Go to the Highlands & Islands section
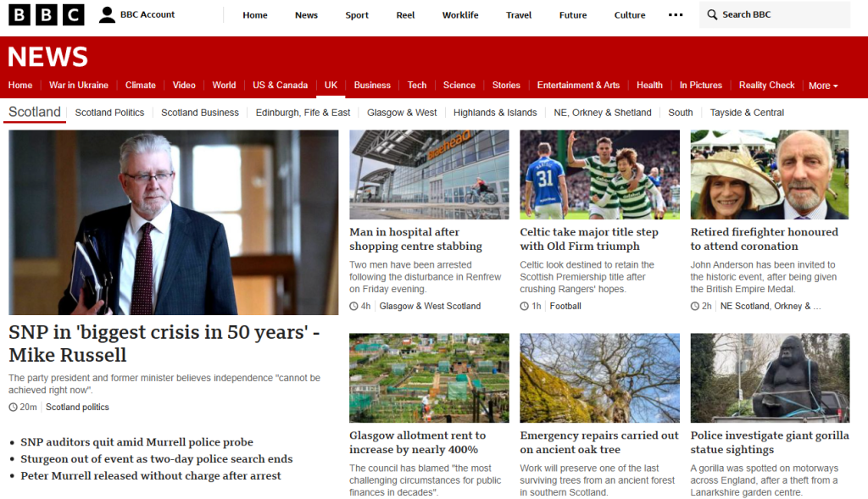 pyautogui.click(x=495, y=113)
